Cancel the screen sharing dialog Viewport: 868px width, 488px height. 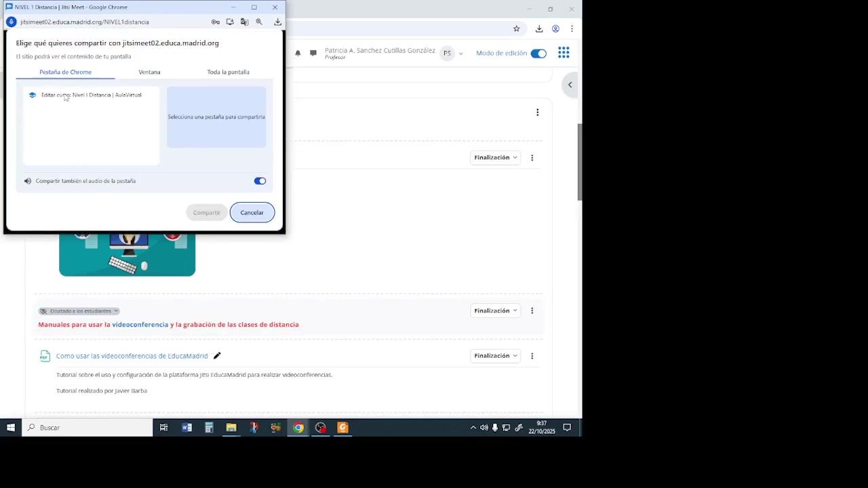click(252, 213)
